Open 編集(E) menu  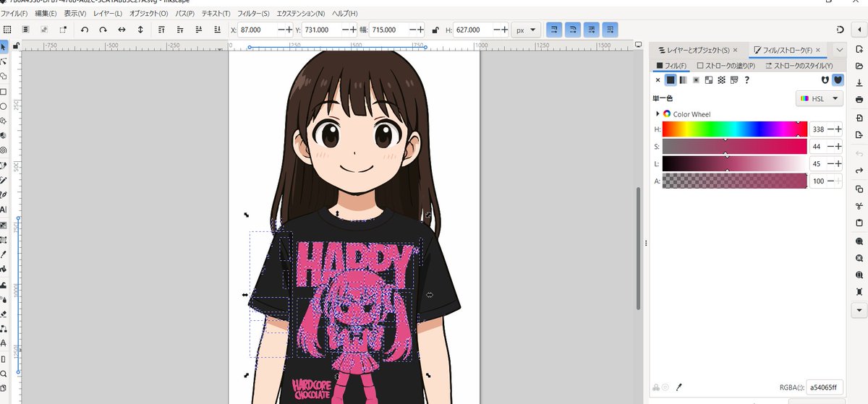click(46, 14)
